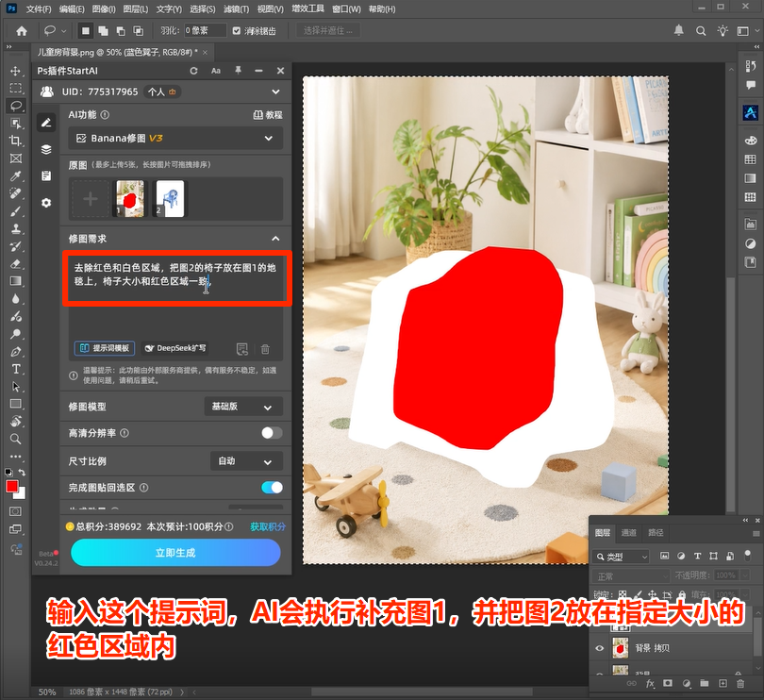Click the Home icon in options bar
This screenshot has height=700, width=764.
(22, 31)
